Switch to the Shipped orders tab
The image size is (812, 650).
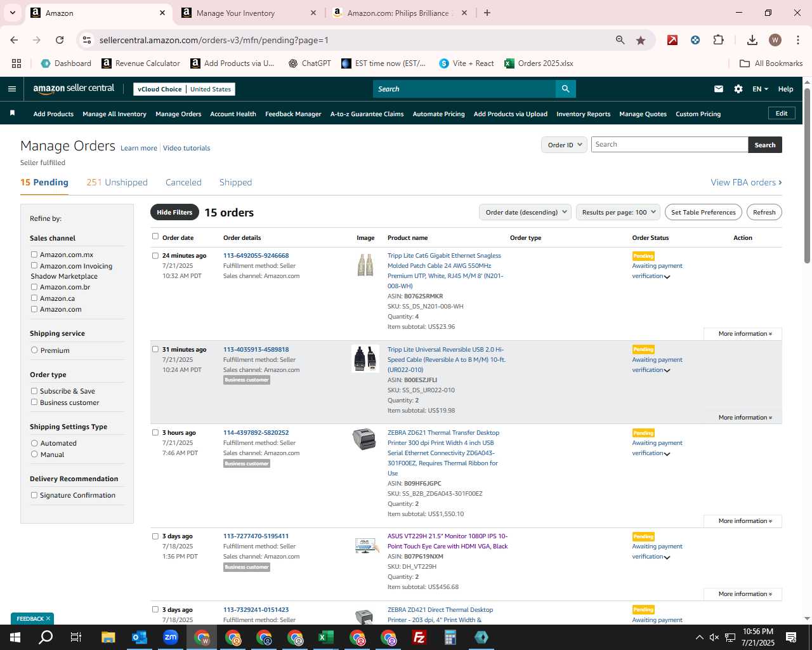235,182
